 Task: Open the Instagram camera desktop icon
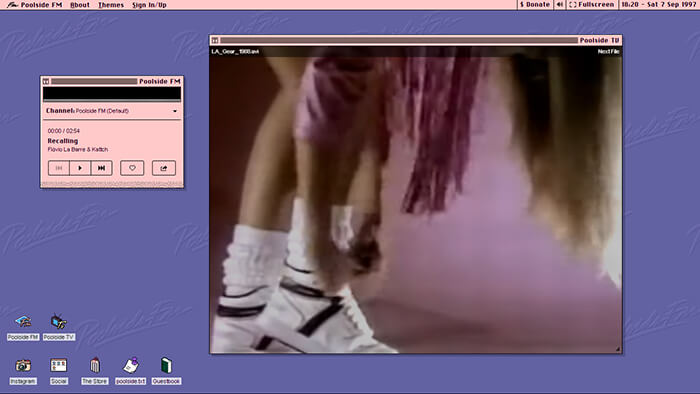(x=23, y=371)
